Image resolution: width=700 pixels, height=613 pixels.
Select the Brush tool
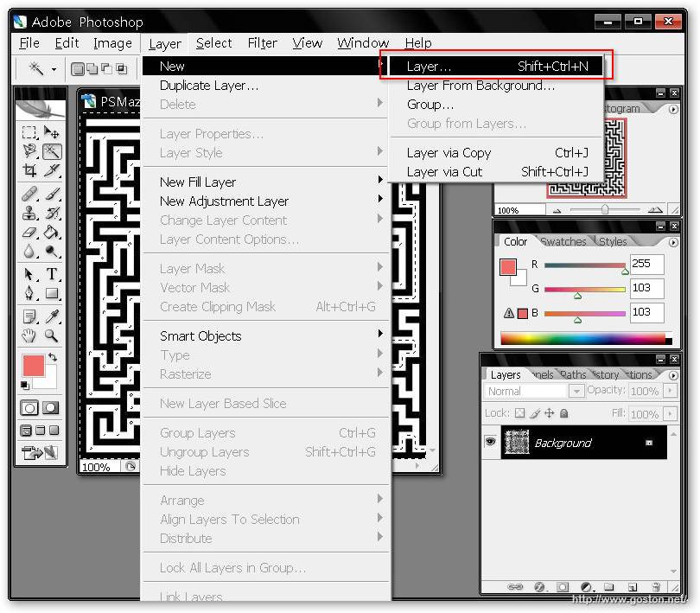coord(52,194)
